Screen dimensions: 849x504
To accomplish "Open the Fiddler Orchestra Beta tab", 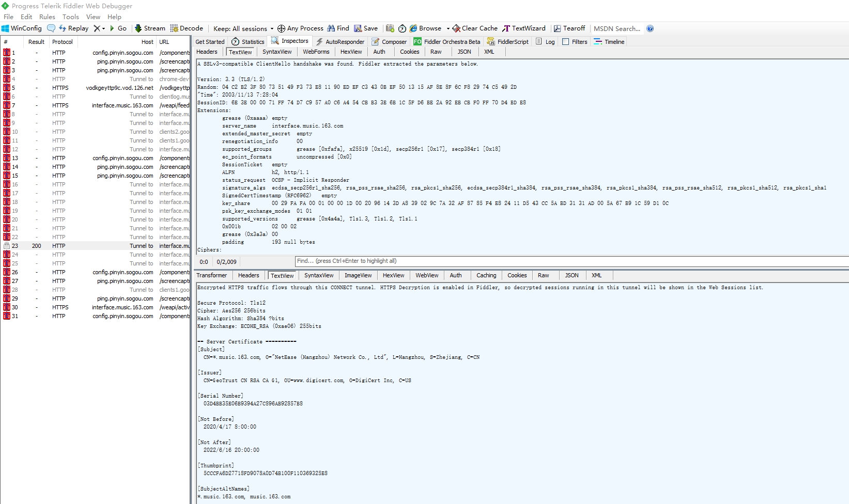I will tap(447, 42).
